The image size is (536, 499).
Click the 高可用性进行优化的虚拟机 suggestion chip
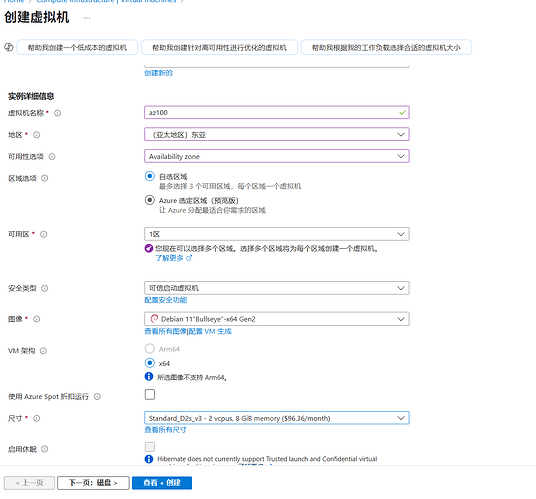click(219, 48)
